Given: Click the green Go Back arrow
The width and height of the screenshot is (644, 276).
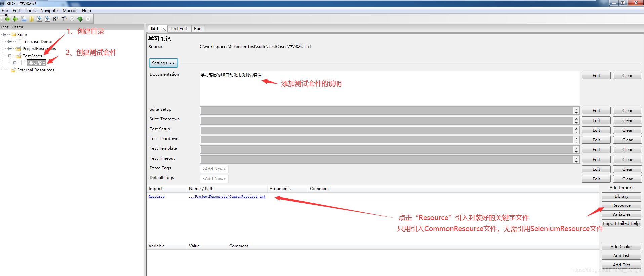Looking at the screenshot, I should coord(7,19).
